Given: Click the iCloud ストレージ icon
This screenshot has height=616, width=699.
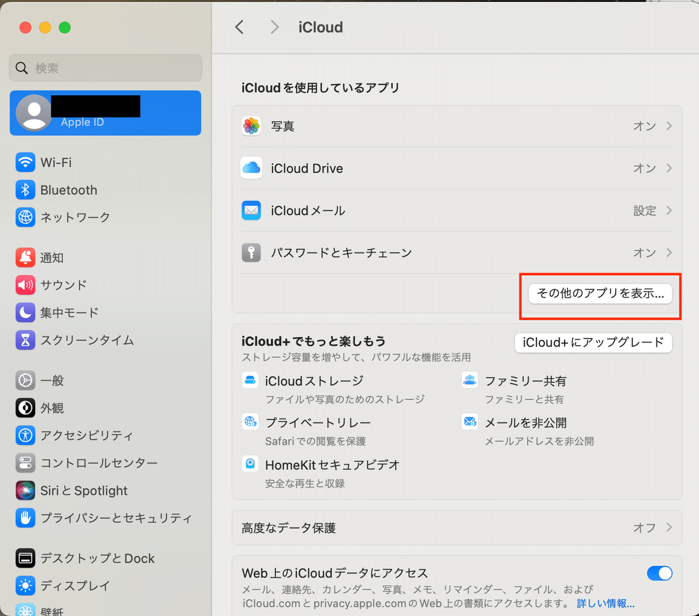Looking at the screenshot, I should coord(250,381).
